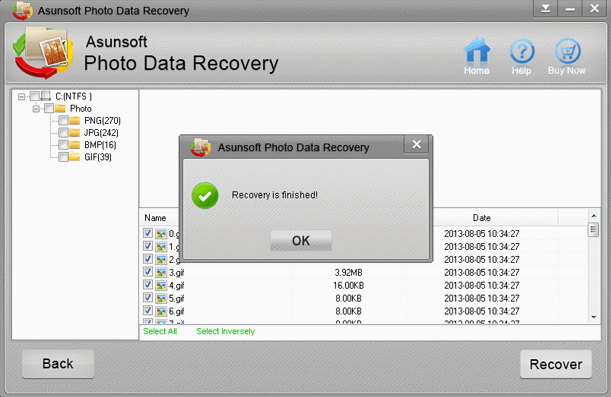The image size is (611, 397).
Task: Select the PNG(270) tree label
Action: pyautogui.click(x=102, y=121)
